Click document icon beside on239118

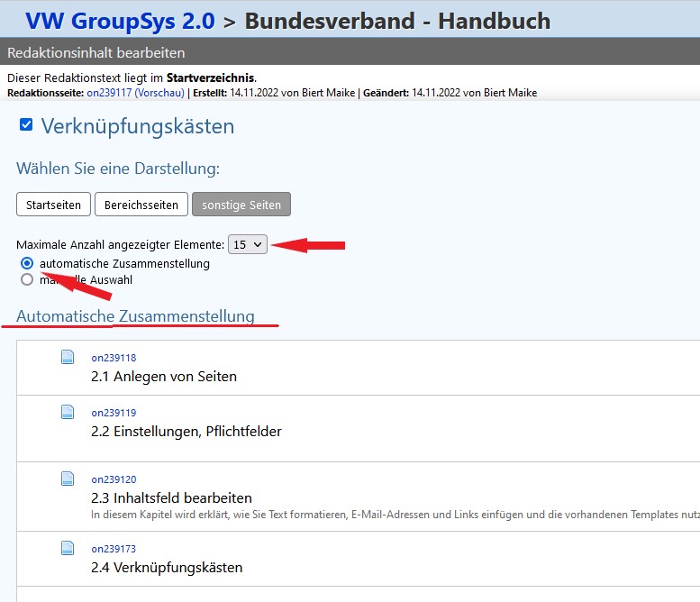[68, 357]
